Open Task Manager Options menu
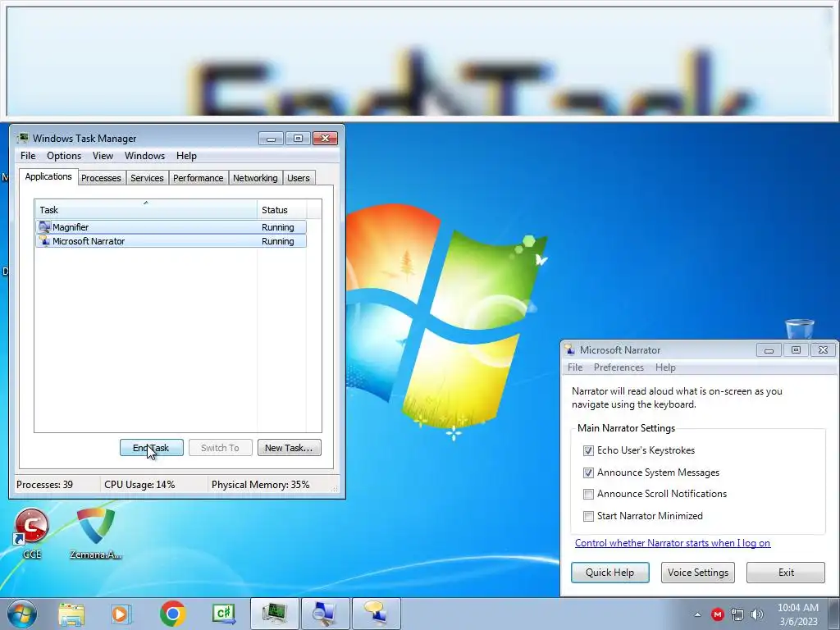 (64, 156)
